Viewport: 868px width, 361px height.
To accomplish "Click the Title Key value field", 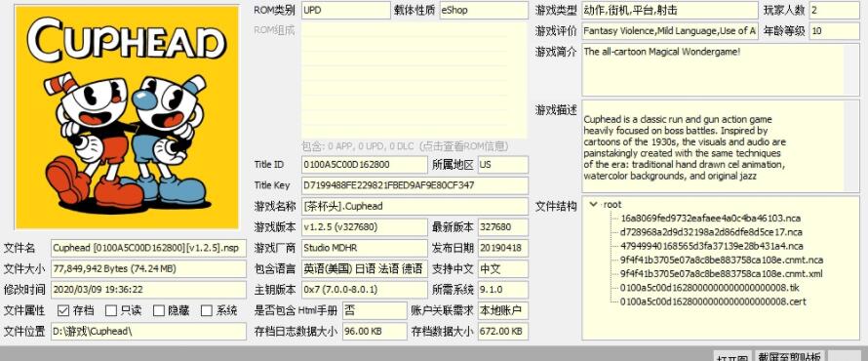I will tap(414, 185).
